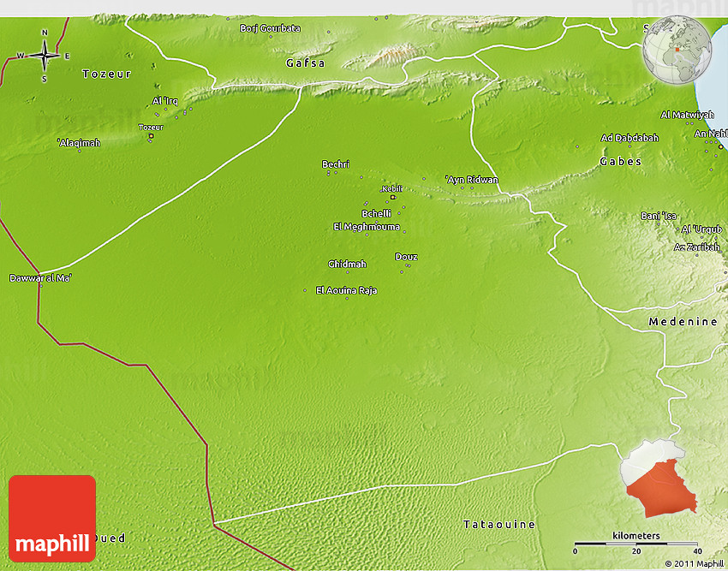Click the kilometers scale bar
Image resolution: width=728 pixels, height=571 pixels.
pyautogui.click(x=636, y=543)
